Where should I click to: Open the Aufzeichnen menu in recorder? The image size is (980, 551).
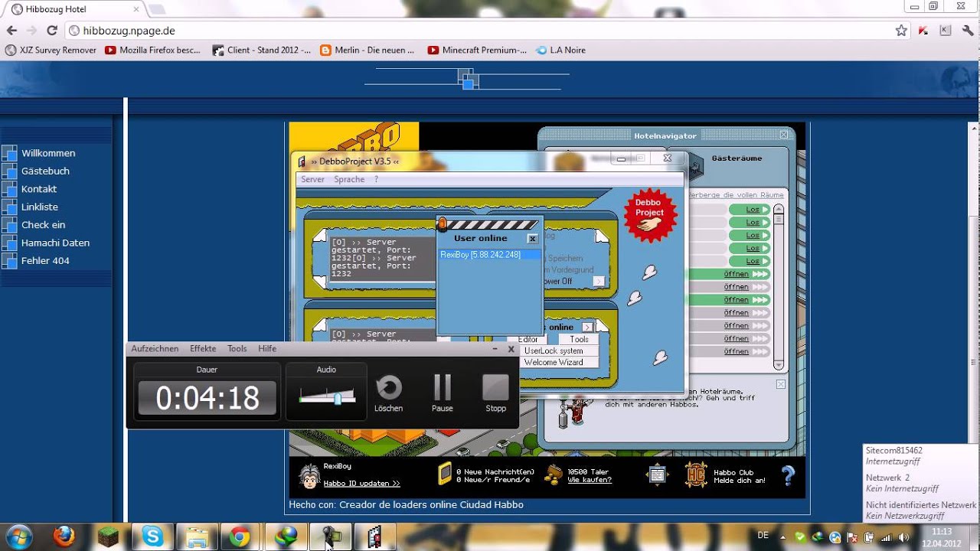coord(155,348)
